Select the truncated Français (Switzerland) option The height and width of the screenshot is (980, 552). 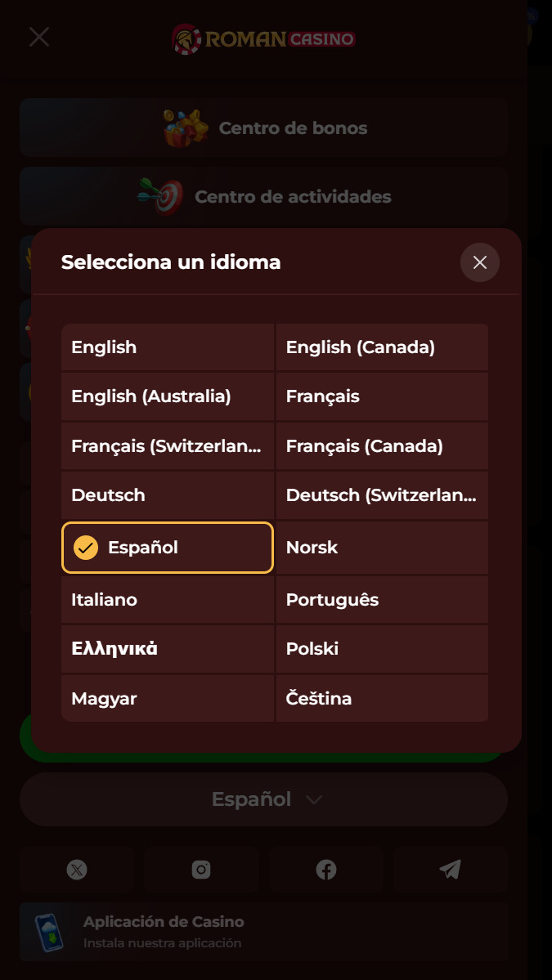pos(168,446)
